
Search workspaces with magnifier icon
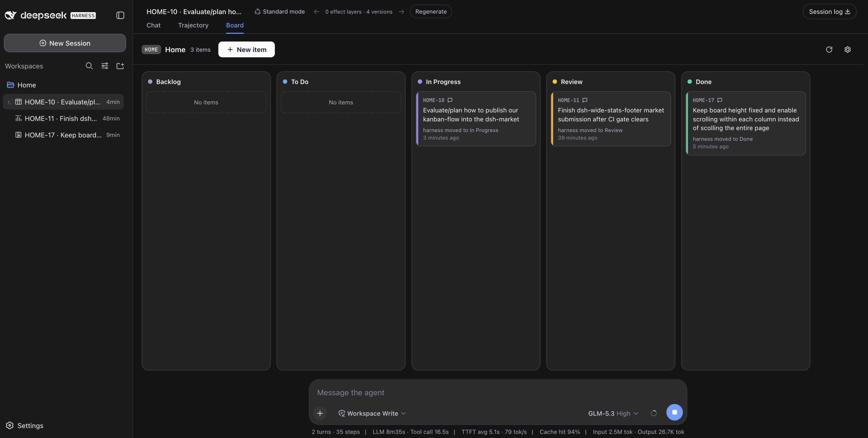pyautogui.click(x=89, y=66)
